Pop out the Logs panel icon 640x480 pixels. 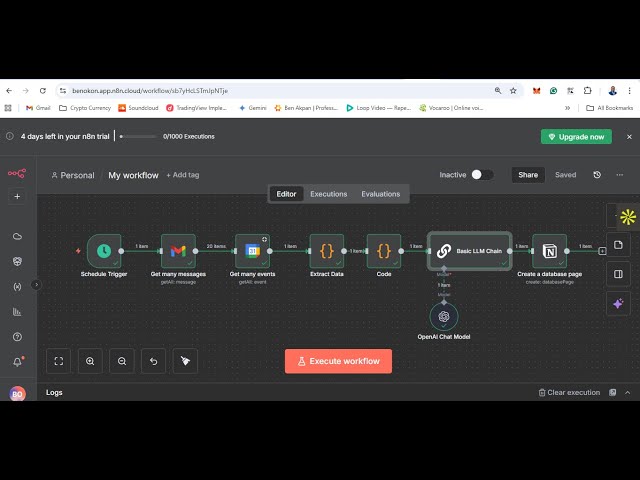tap(613, 392)
